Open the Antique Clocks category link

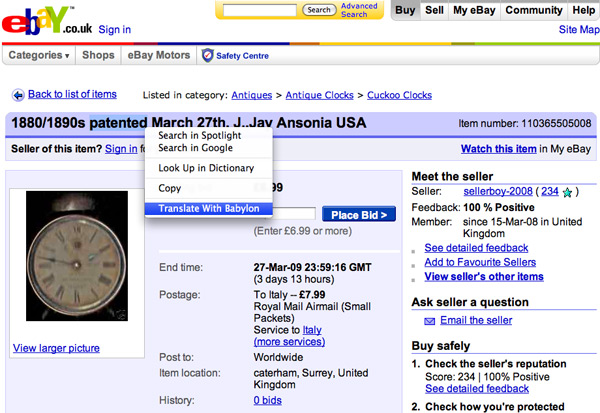pyautogui.click(x=319, y=95)
